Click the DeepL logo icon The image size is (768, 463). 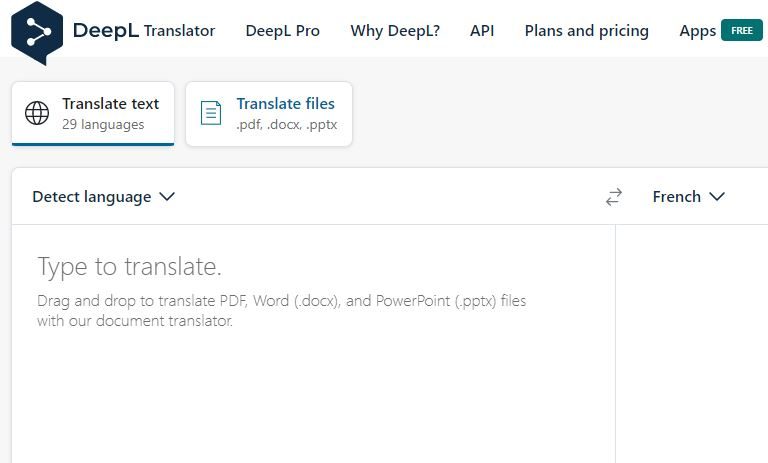click(37, 32)
